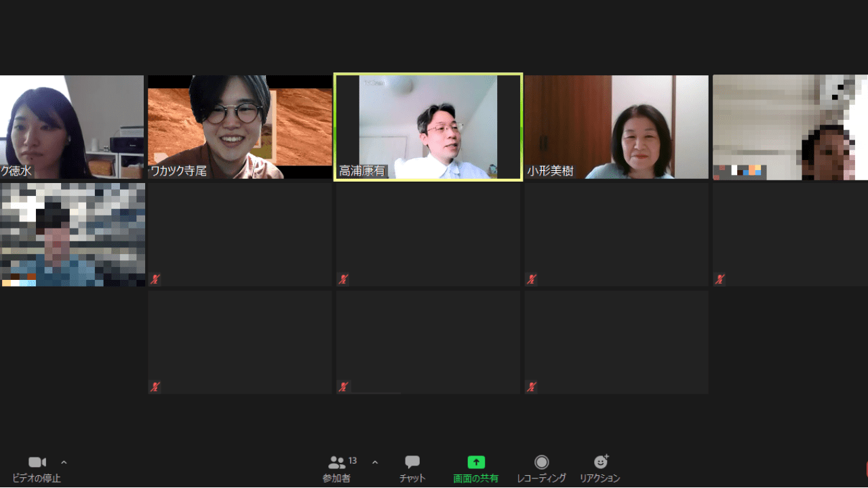Expand the caret menu beside 参加者

click(375, 462)
